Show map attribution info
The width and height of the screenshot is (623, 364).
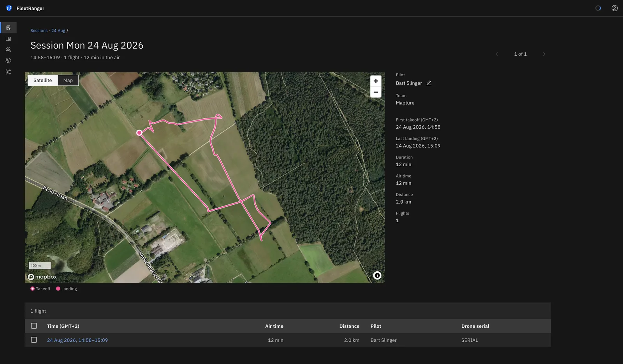[377, 276]
